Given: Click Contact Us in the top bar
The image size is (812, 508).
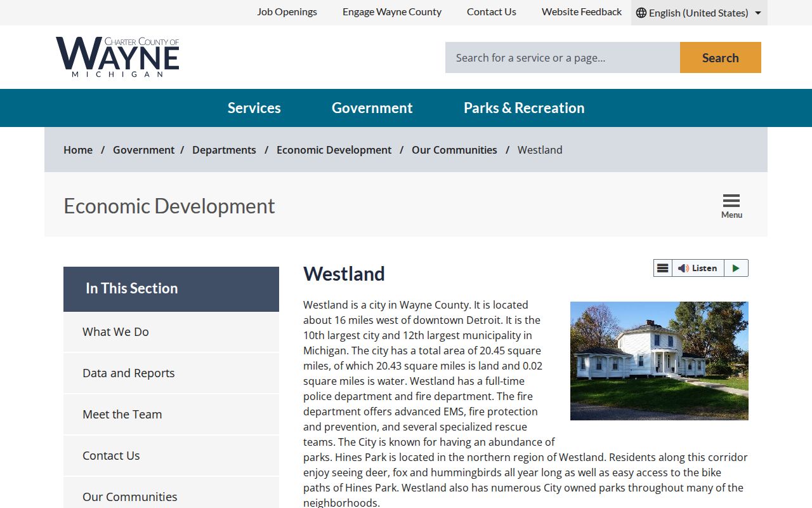Looking at the screenshot, I should tap(492, 12).
